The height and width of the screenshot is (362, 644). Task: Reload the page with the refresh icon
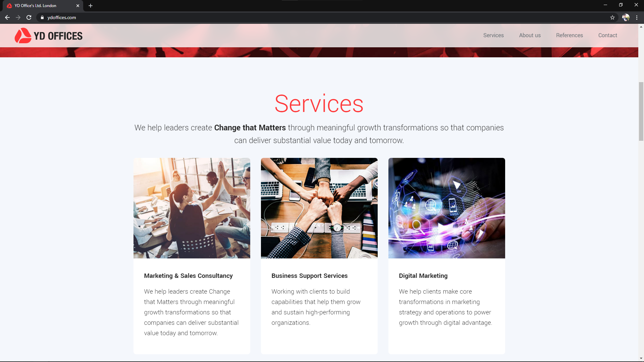29,17
